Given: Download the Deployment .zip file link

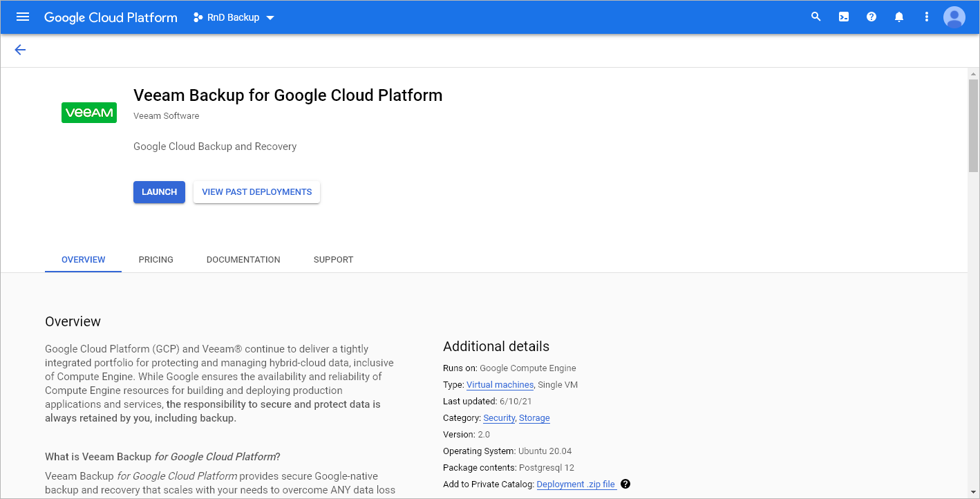Looking at the screenshot, I should pos(576,484).
